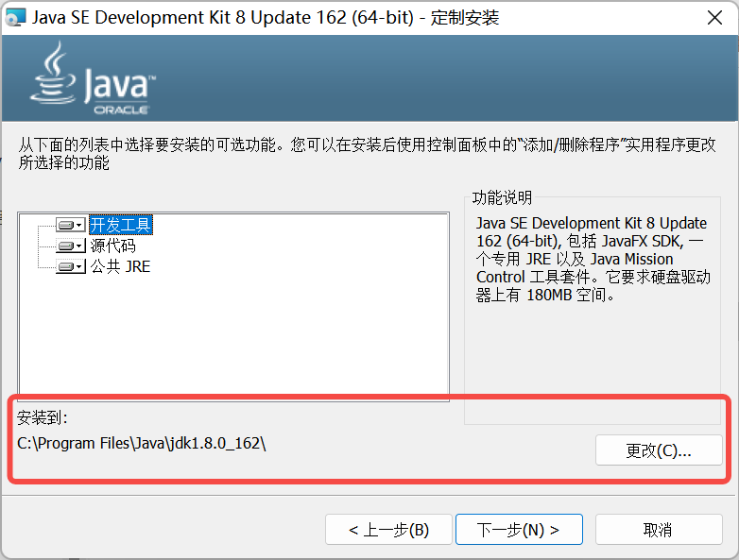Select the 公共 JRE tree item
739x560 pixels.
click(x=121, y=266)
